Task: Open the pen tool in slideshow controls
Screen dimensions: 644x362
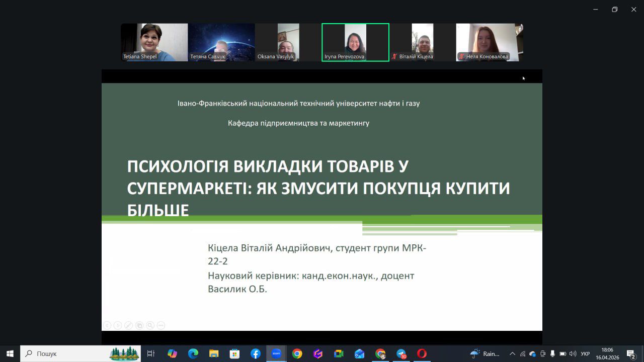Action: point(128,325)
